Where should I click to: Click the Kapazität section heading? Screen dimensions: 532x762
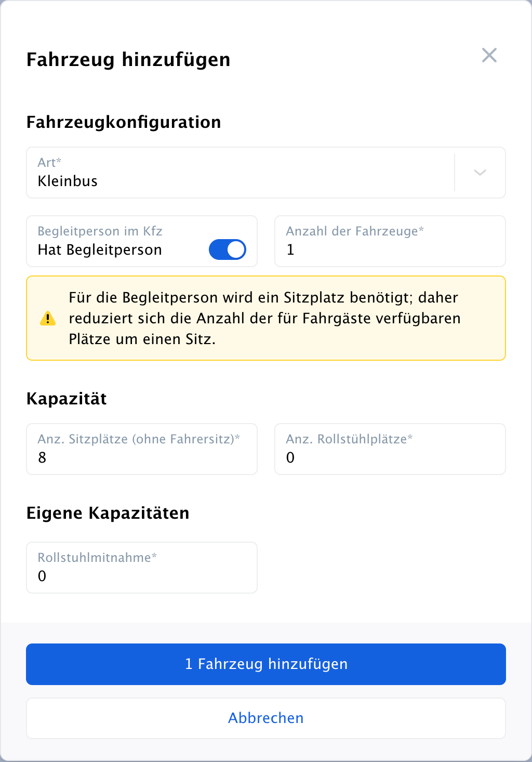(66, 399)
